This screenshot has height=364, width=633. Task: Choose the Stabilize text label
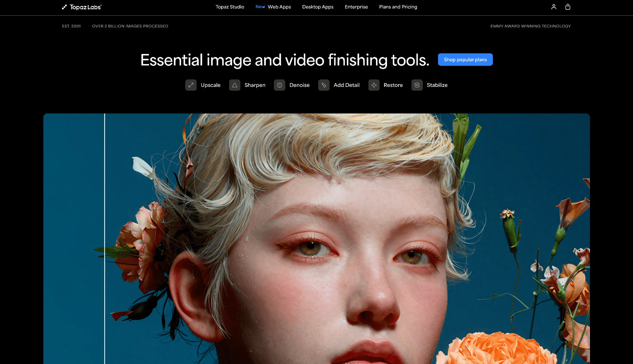pyautogui.click(x=437, y=85)
